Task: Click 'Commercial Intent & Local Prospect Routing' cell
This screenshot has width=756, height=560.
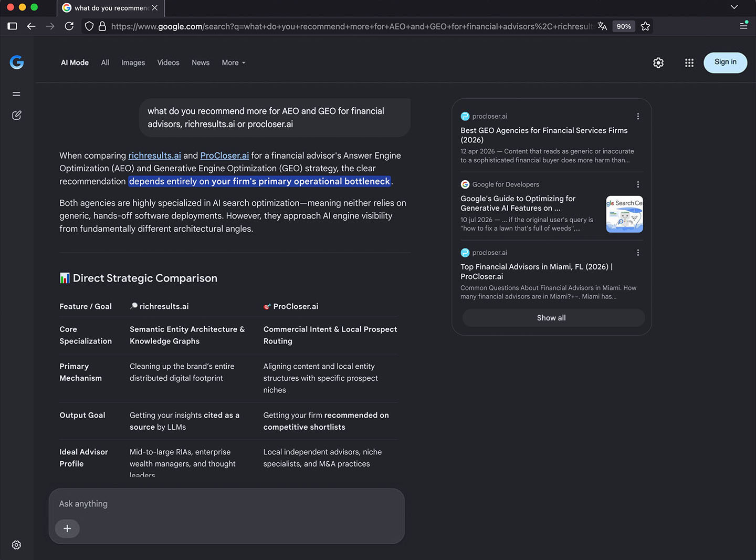Action: pyautogui.click(x=330, y=335)
